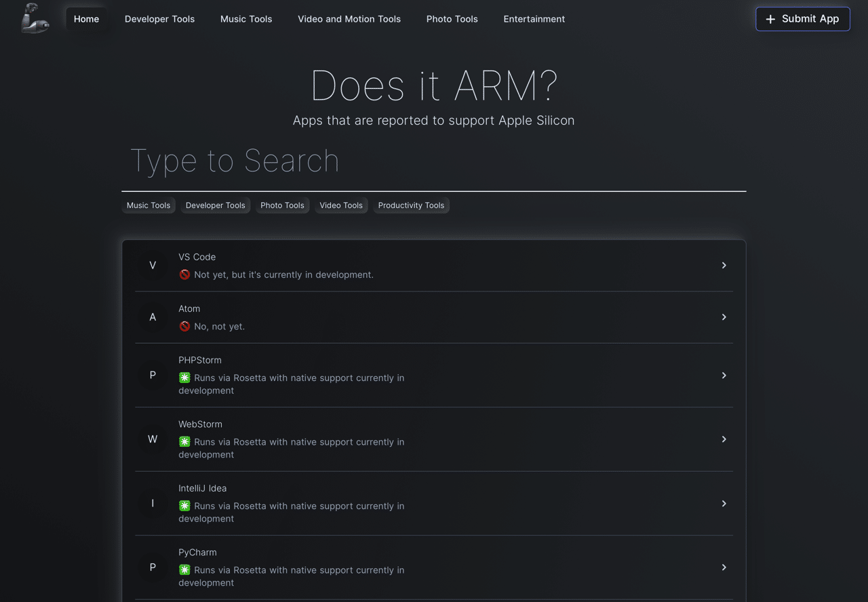Screen dimensions: 868x602
Task: Open the PyCharm app entry
Action: [434, 567]
